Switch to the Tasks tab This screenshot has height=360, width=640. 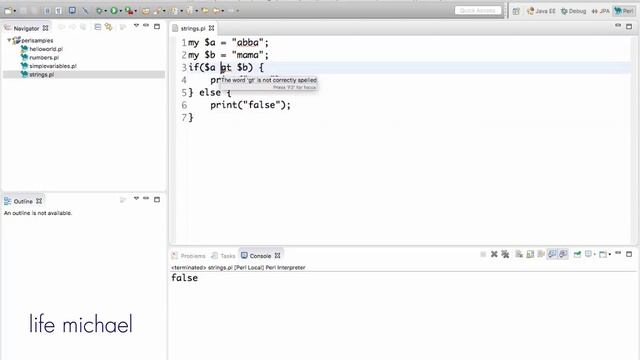[x=223, y=256]
